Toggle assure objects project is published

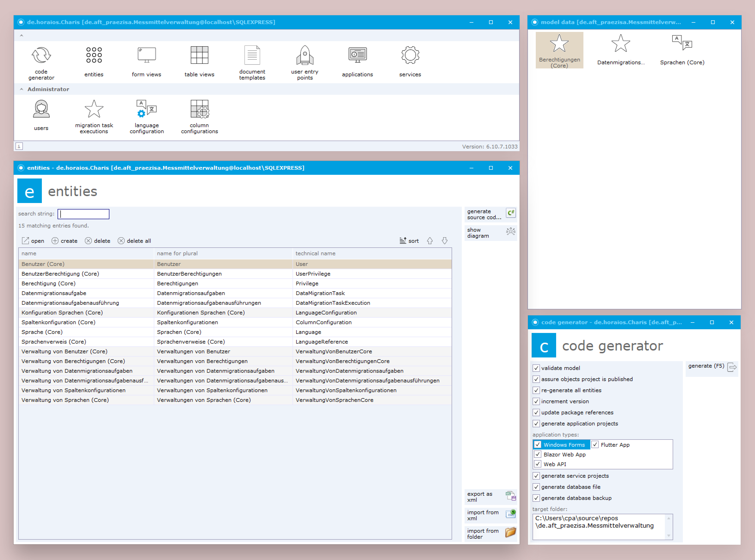coord(536,379)
